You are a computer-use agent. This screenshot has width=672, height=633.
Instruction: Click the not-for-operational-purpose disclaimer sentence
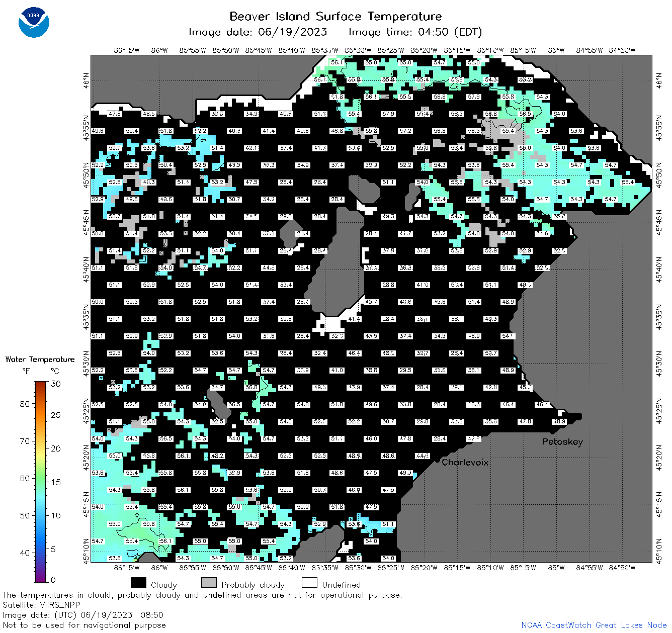(x=202, y=595)
